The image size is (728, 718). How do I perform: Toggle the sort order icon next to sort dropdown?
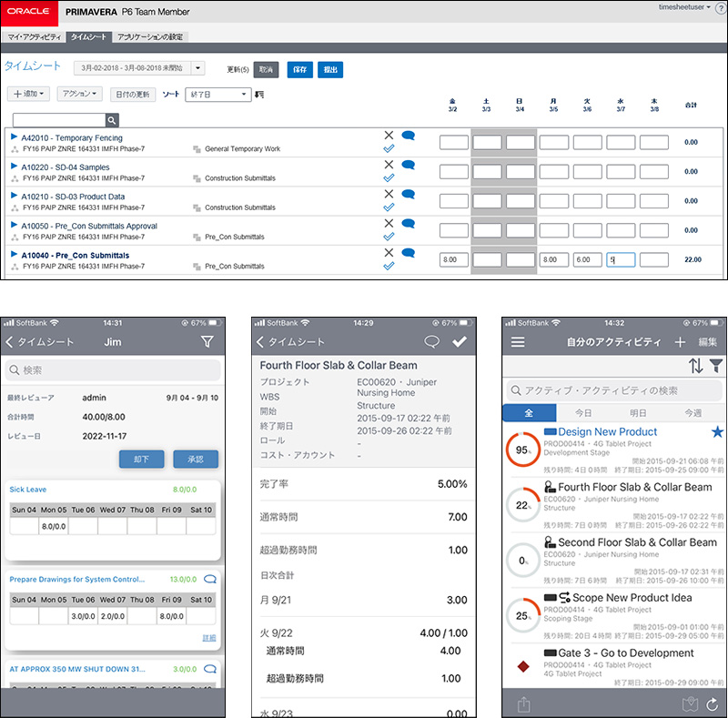coord(259,95)
